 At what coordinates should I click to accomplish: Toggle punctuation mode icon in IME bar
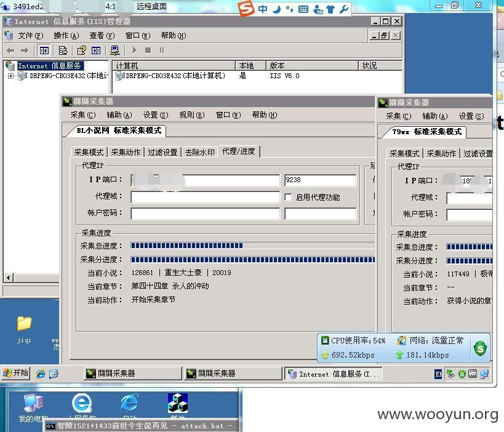pyautogui.click(x=290, y=9)
